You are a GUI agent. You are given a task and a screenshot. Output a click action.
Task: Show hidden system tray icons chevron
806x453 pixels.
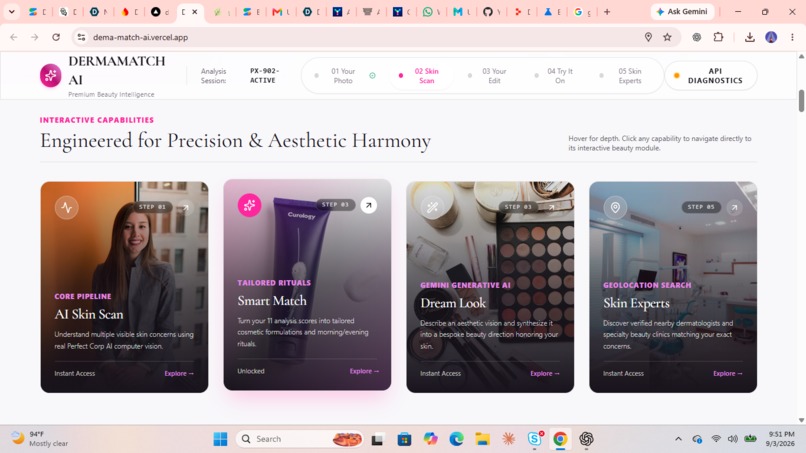(679, 439)
